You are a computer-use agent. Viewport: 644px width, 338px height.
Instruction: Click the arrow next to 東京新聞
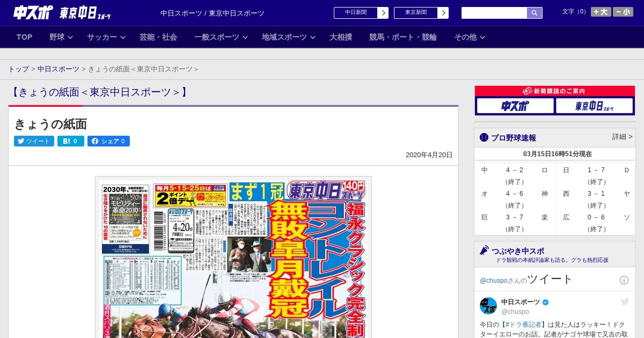pos(443,13)
